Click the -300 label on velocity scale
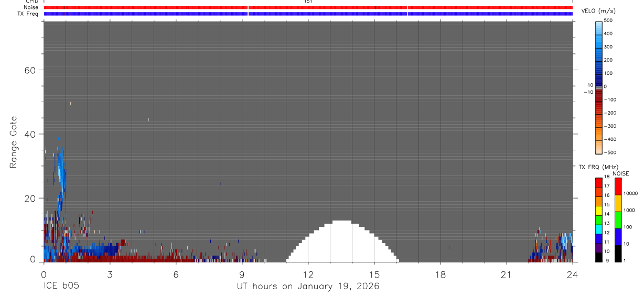 (609, 126)
